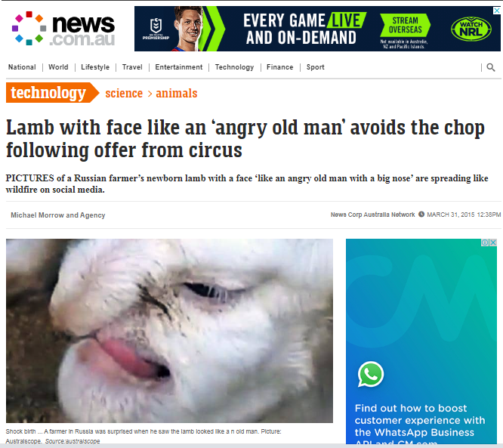Open the AdChoices info icon
The image size is (503, 448).
click(x=485, y=243)
